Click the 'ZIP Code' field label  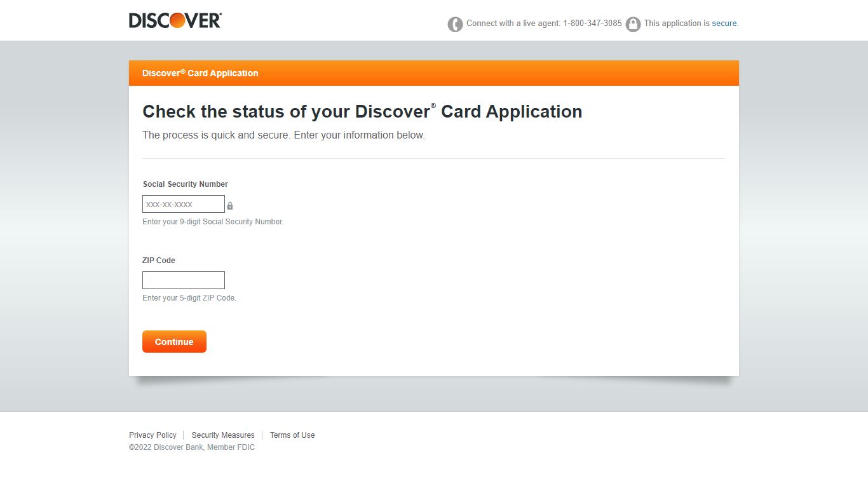tap(159, 261)
